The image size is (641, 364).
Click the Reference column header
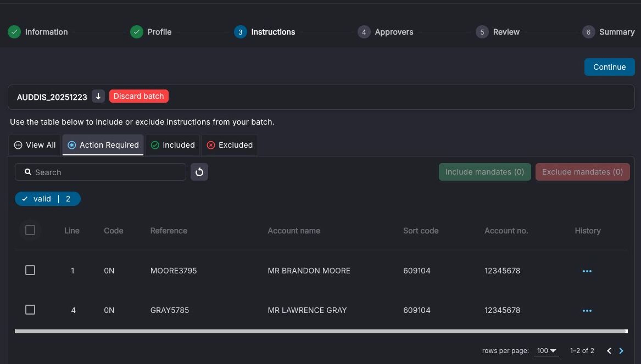[x=169, y=231]
